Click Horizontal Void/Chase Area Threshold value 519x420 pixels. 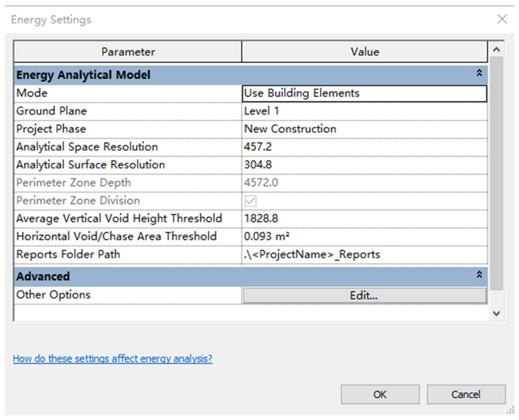[x=364, y=236]
